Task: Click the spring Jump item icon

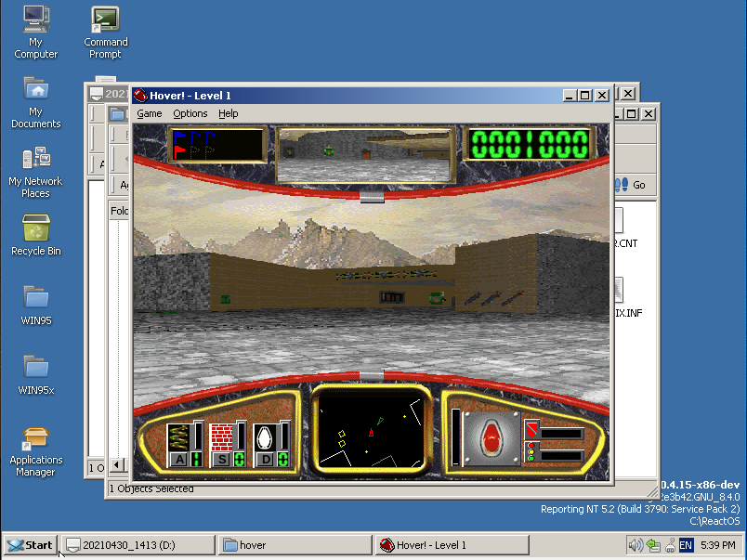Action: (x=179, y=437)
